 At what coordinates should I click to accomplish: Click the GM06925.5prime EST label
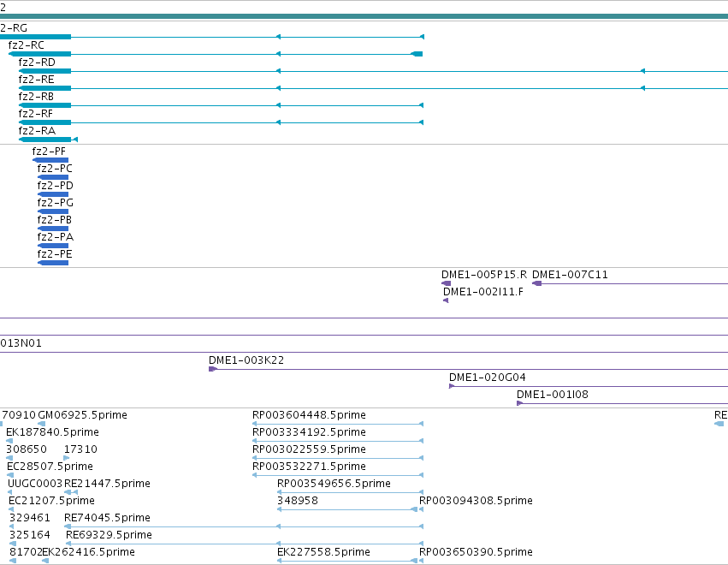tap(83, 415)
